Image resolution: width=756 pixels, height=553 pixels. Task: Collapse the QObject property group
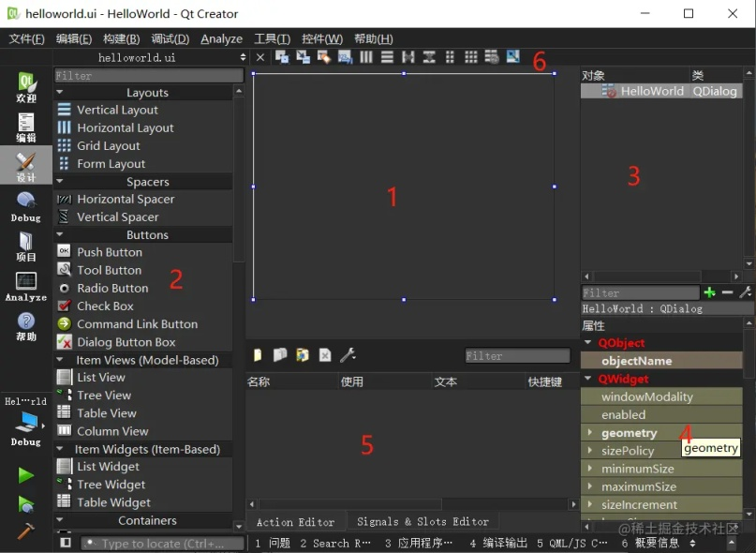coord(587,343)
